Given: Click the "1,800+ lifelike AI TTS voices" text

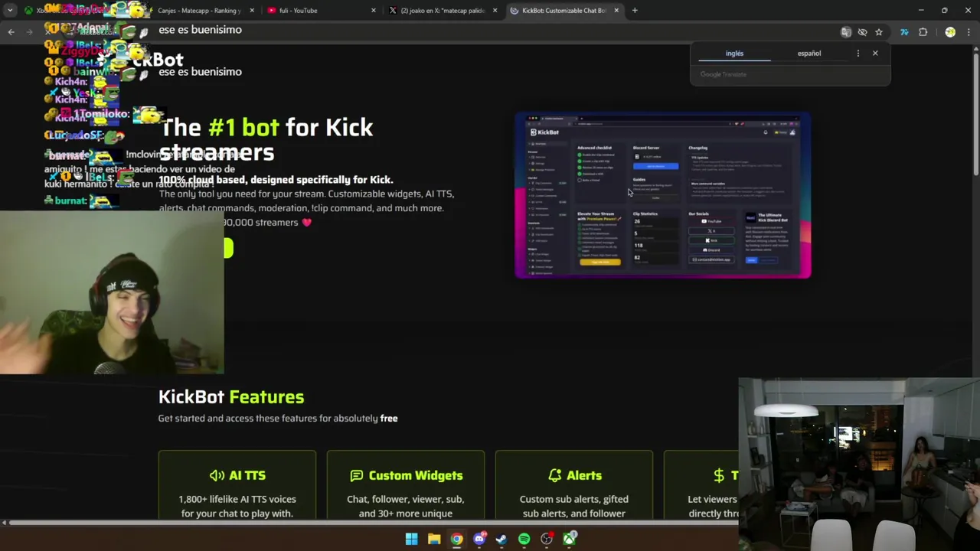Looking at the screenshot, I should pyautogui.click(x=237, y=507).
